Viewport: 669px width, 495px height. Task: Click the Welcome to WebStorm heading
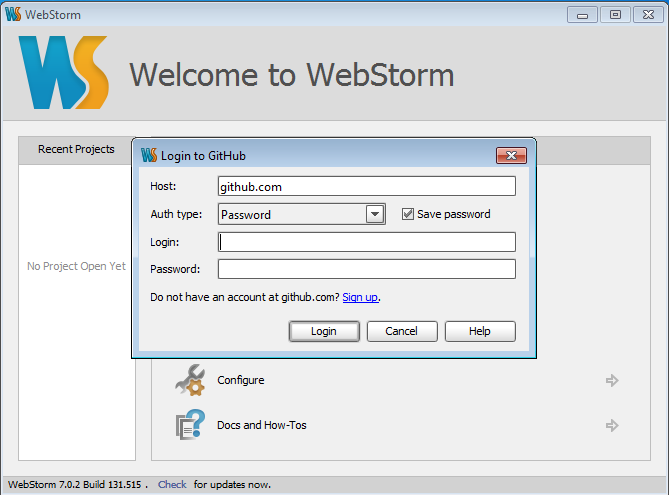point(292,75)
